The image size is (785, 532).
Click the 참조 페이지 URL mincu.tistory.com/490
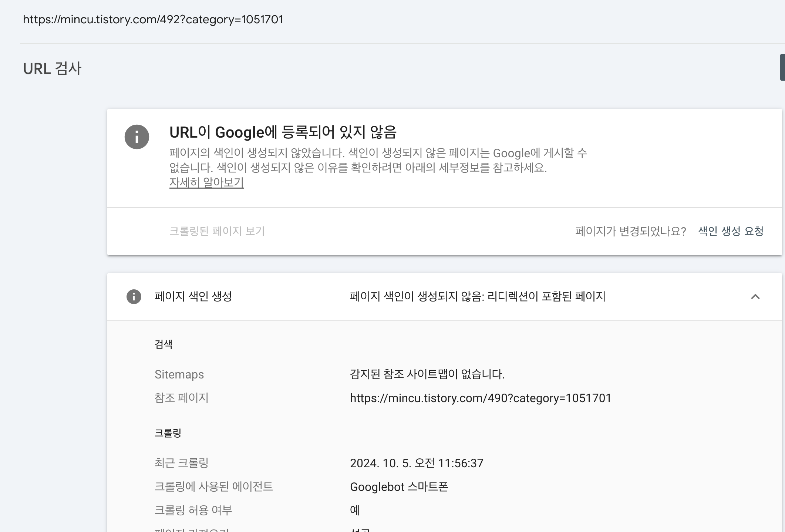click(x=480, y=398)
